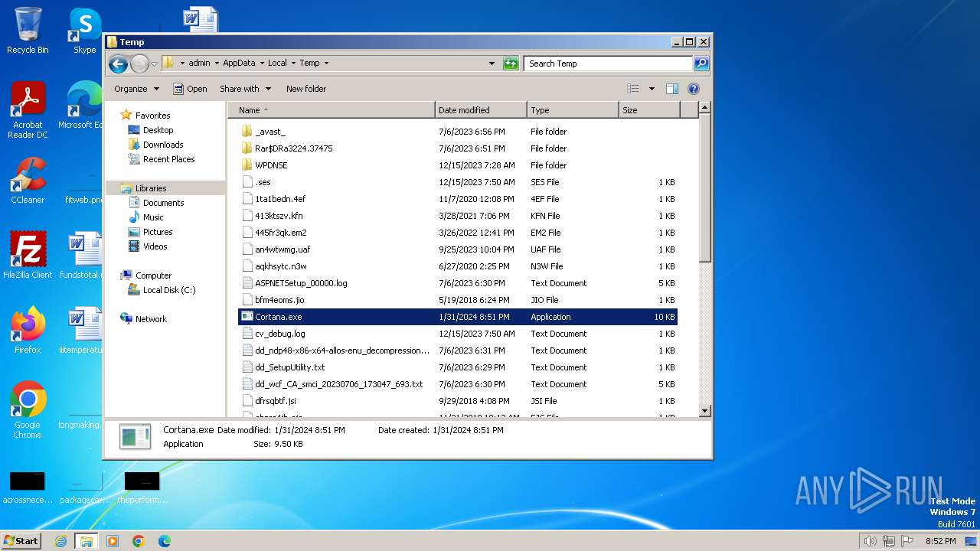Viewport: 980px width, 551px height.
Task: Launch Skype from the desktop
Action: point(85,31)
